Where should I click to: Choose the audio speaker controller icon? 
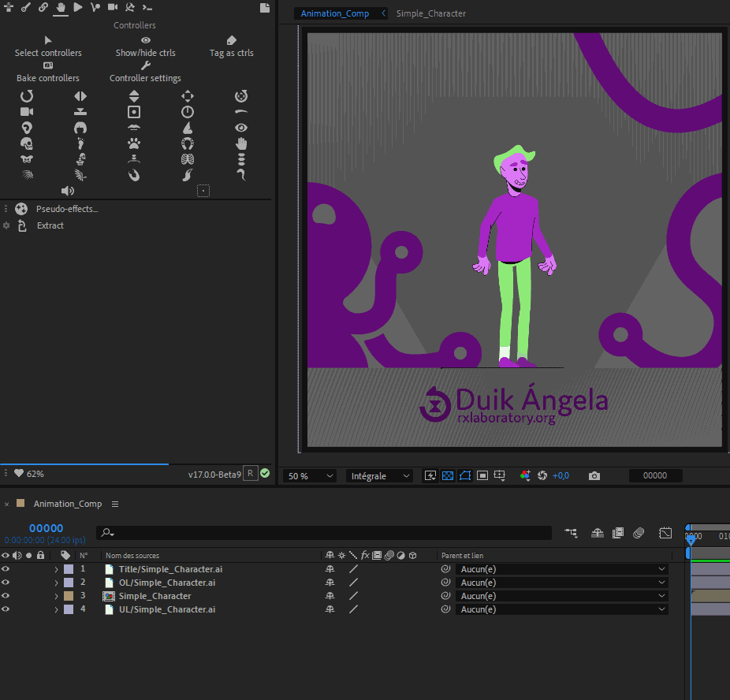68,191
